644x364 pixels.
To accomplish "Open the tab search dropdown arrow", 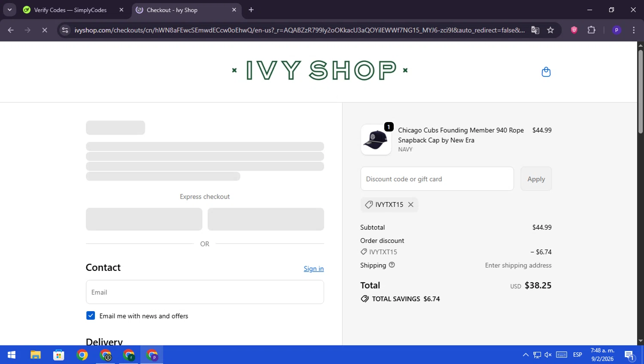I will (x=9, y=10).
